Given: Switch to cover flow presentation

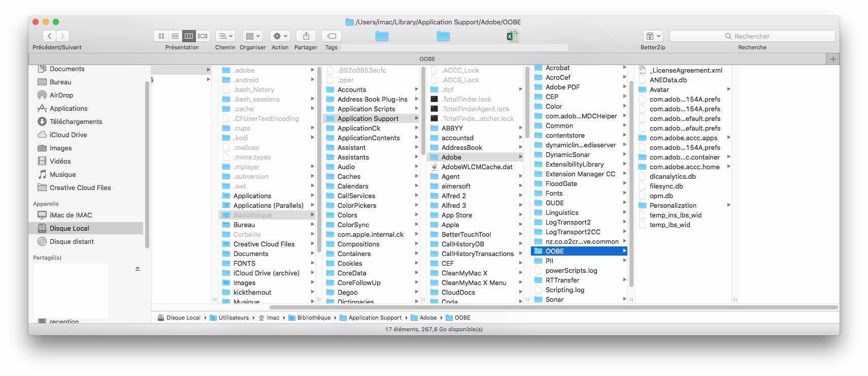Looking at the screenshot, I should coord(203,36).
